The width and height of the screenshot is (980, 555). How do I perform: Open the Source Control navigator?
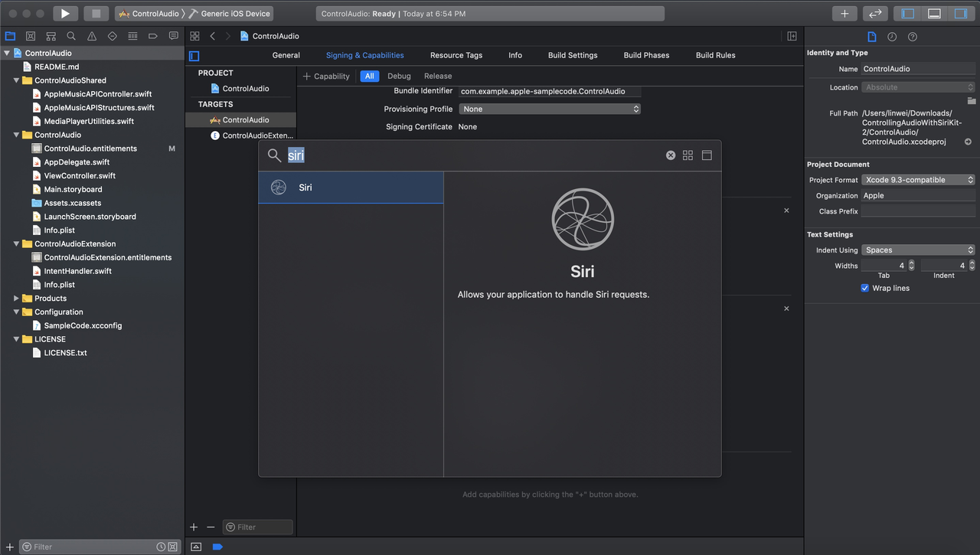31,36
